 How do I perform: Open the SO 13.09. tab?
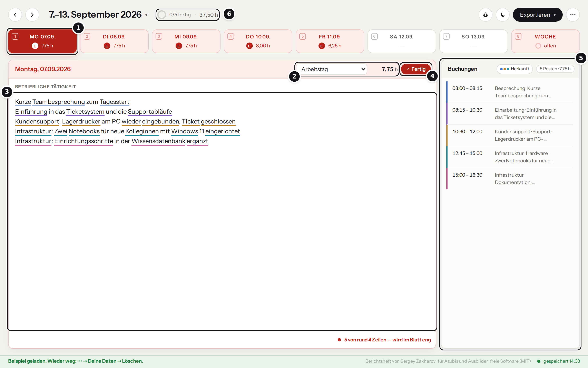point(473,41)
